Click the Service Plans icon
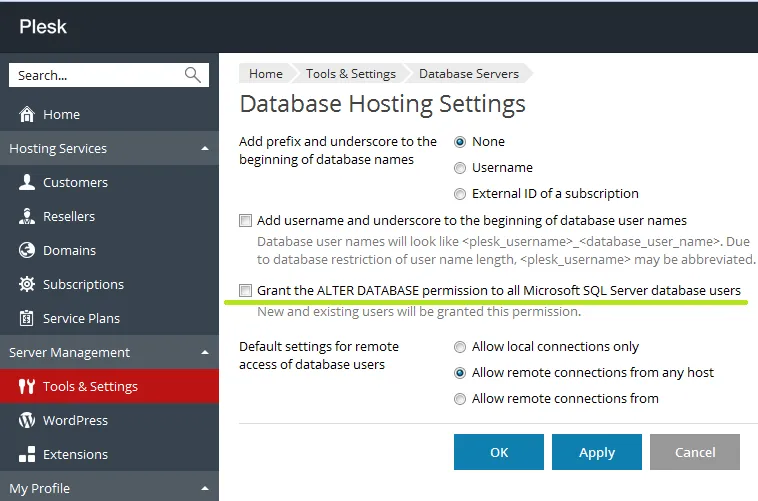 [x=27, y=319]
